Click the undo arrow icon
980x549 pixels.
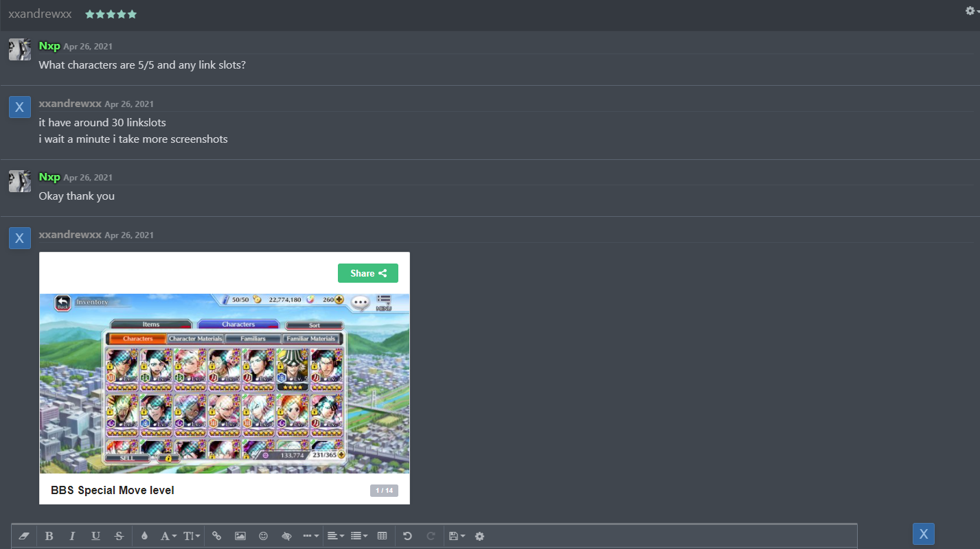(407, 536)
